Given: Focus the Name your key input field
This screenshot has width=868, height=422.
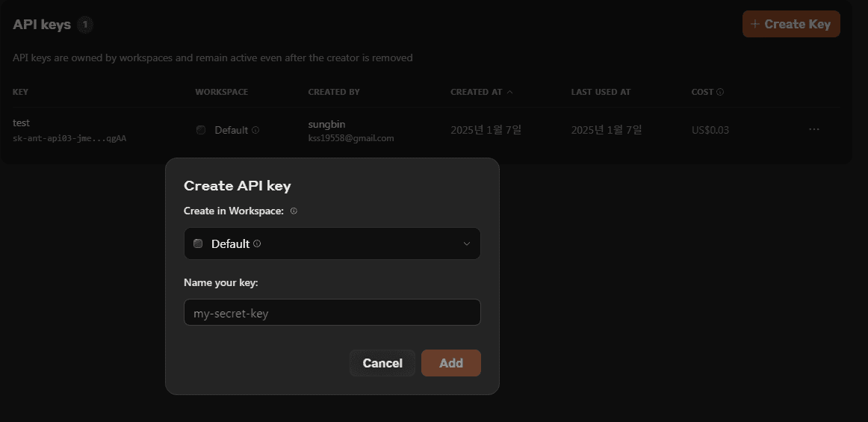Looking at the screenshot, I should pyautogui.click(x=332, y=313).
